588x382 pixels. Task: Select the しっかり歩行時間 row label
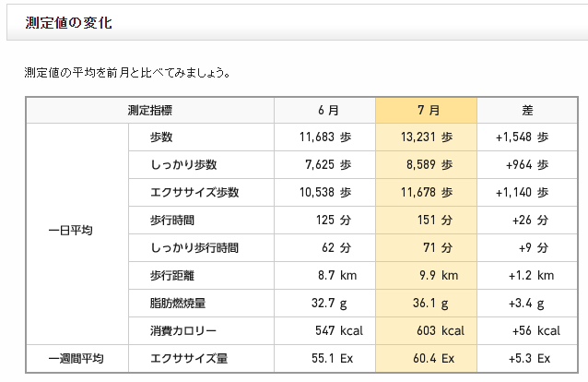pos(194,248)
